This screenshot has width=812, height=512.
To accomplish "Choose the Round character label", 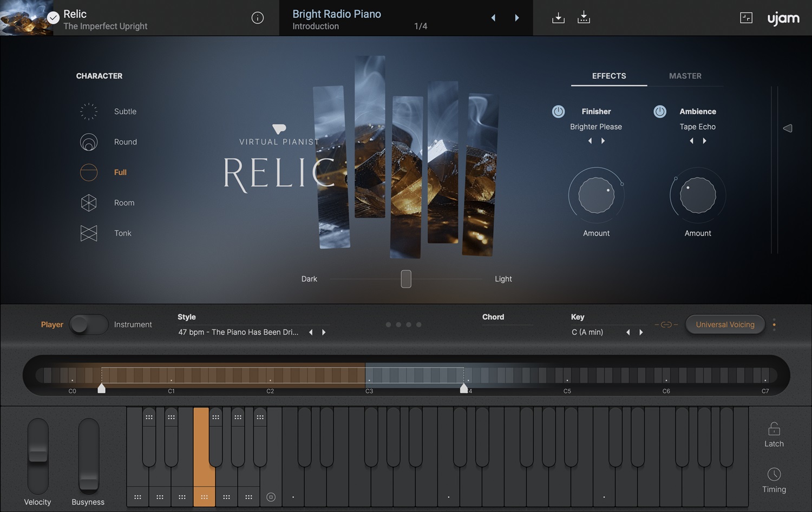I will click(x=126, y=142).
